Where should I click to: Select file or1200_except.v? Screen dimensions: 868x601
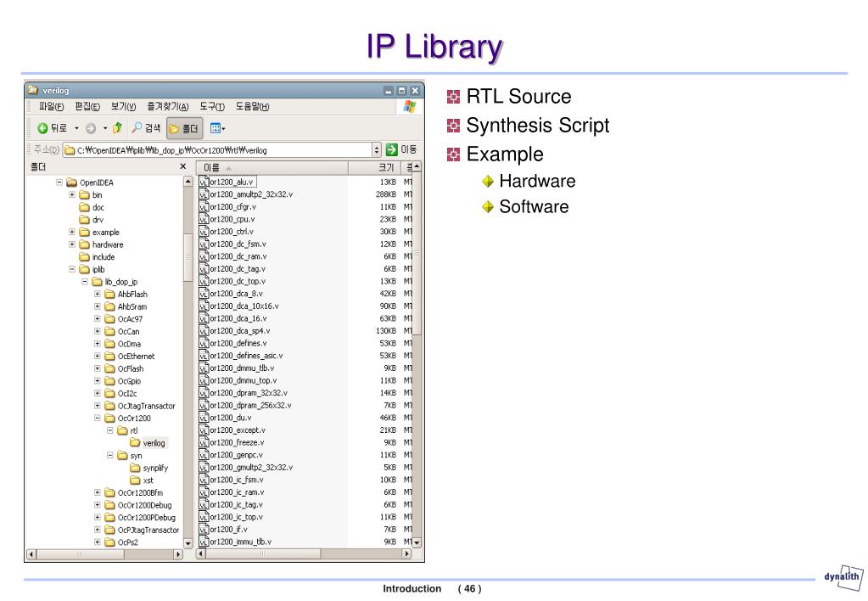[x=232, y=430]
